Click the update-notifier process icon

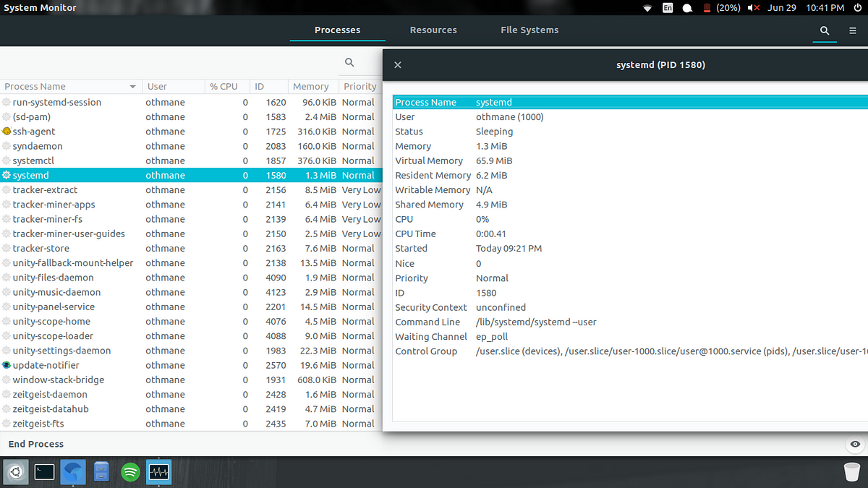[x=7, y=365]
